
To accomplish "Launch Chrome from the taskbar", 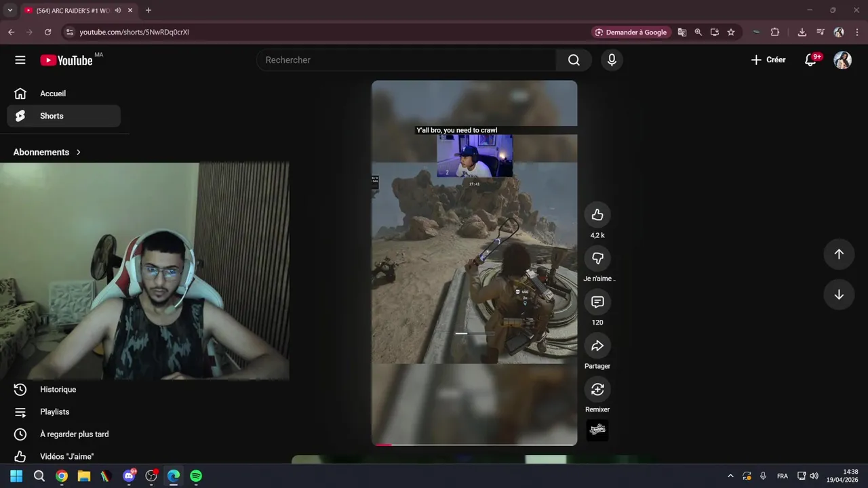I will (x=62, y=476).
